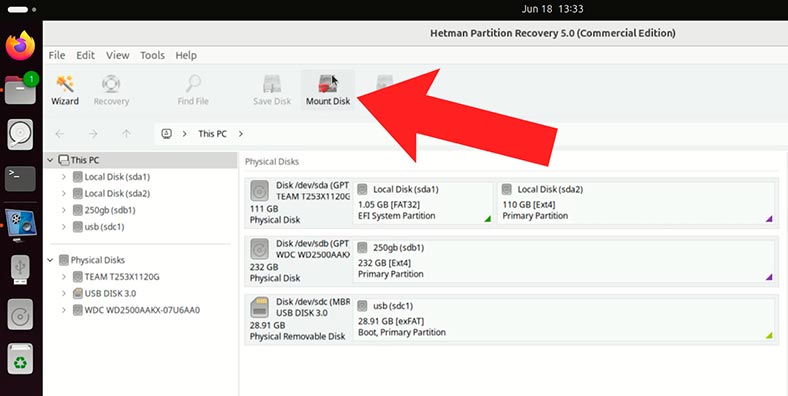Viewport: 788px width, 396px height.
Task: Select the /dev/sdb disk icon
Action: click(259, 249)
